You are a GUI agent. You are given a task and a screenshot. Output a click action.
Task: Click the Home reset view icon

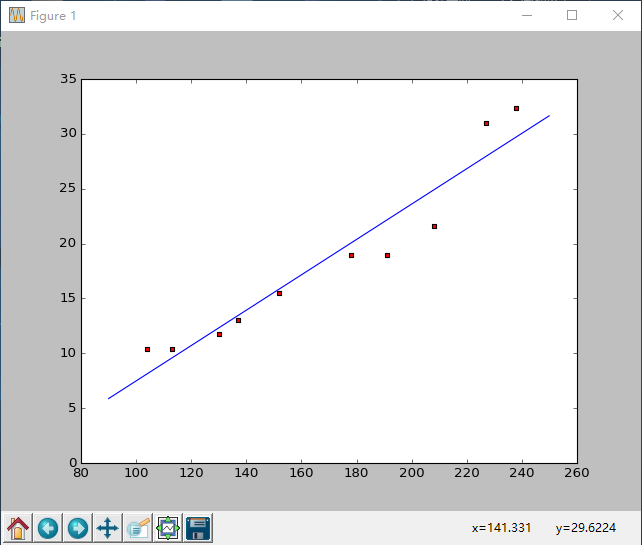pos(18,527)
